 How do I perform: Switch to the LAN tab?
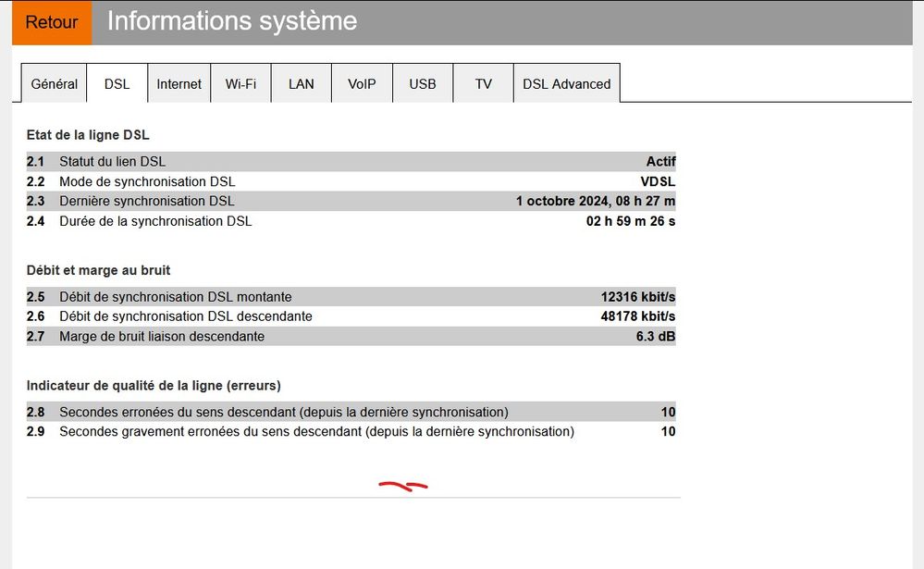pyautogui.click(x=301, y=83)
